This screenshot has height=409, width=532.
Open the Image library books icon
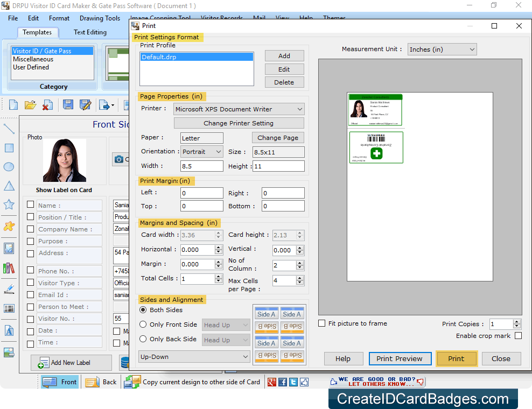click(9, 268)
